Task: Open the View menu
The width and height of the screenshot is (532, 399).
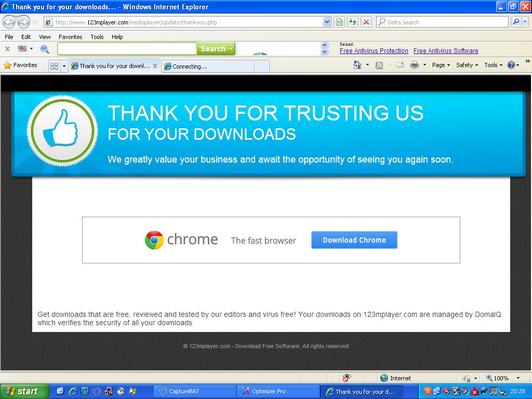Action: 45,37
